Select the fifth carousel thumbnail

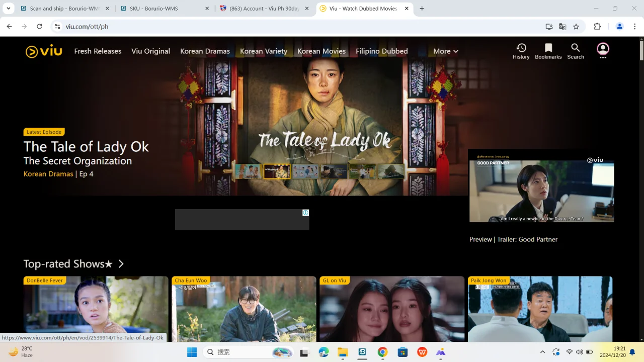pyautogui.click(x=363, y=171)
